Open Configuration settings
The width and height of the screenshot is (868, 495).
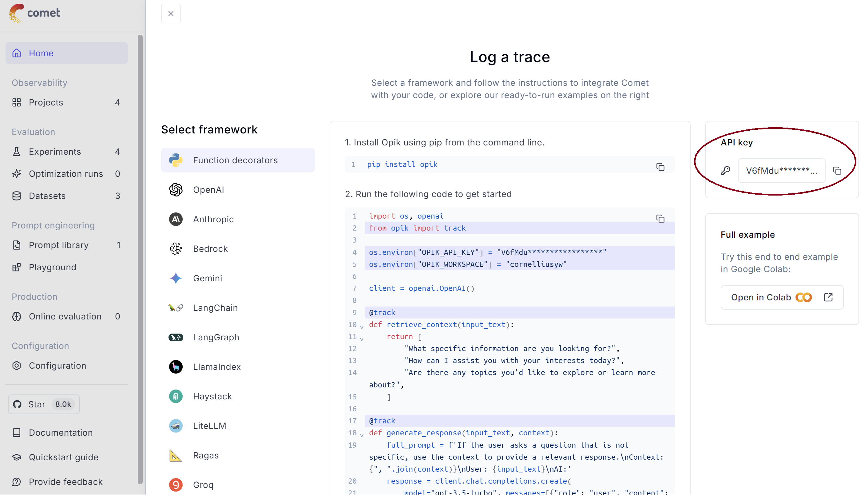tap(67, 366)
